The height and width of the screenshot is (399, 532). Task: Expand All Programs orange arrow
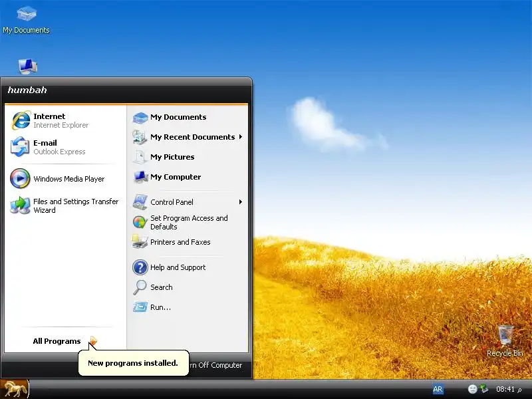point(93,341)
